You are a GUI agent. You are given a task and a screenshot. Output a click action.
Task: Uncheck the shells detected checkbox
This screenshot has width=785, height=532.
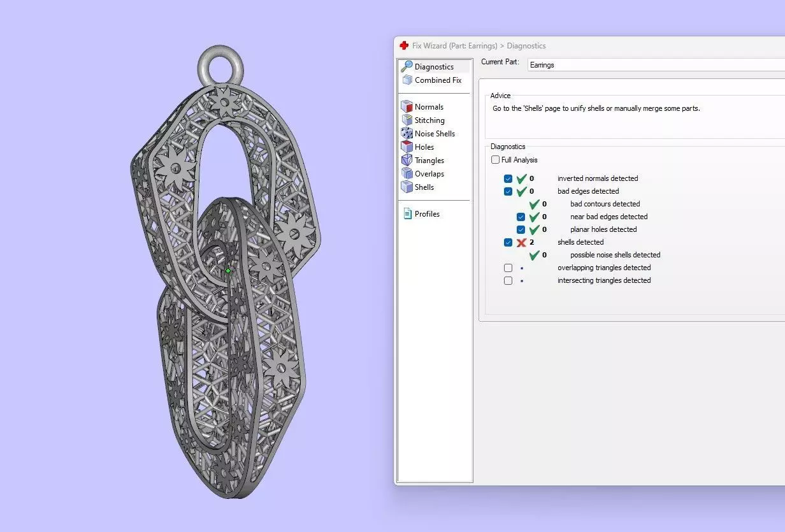(508, 242)
